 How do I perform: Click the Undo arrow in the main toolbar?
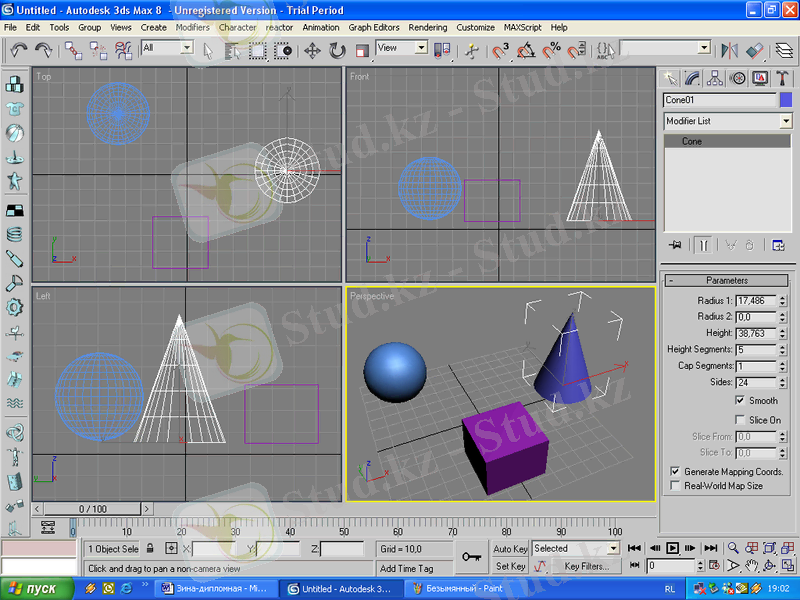[19, 48]
